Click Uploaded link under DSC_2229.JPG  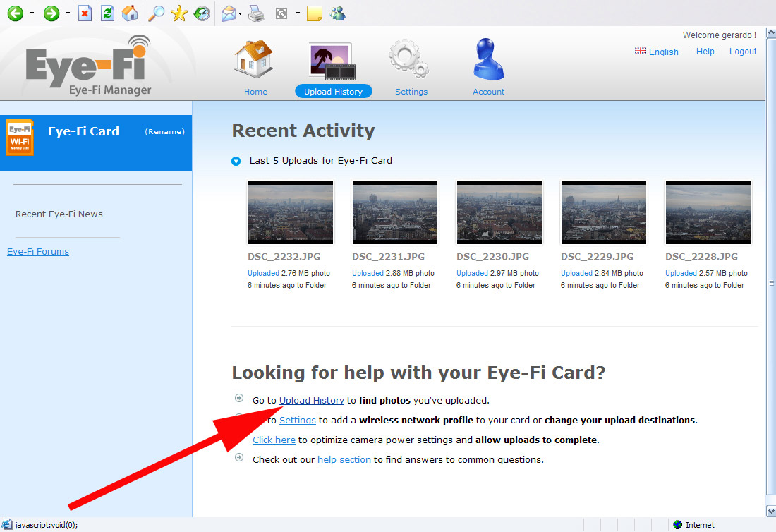click(x=576, y=273)
